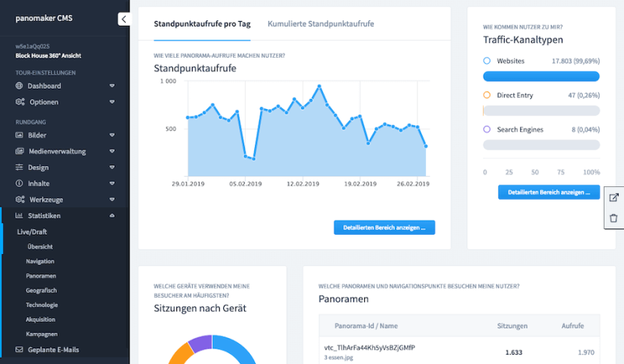This screenshot has width=624, height=364.
Task: Open the Geografisch statistics submenu item
Action: [x=41, y=291]
